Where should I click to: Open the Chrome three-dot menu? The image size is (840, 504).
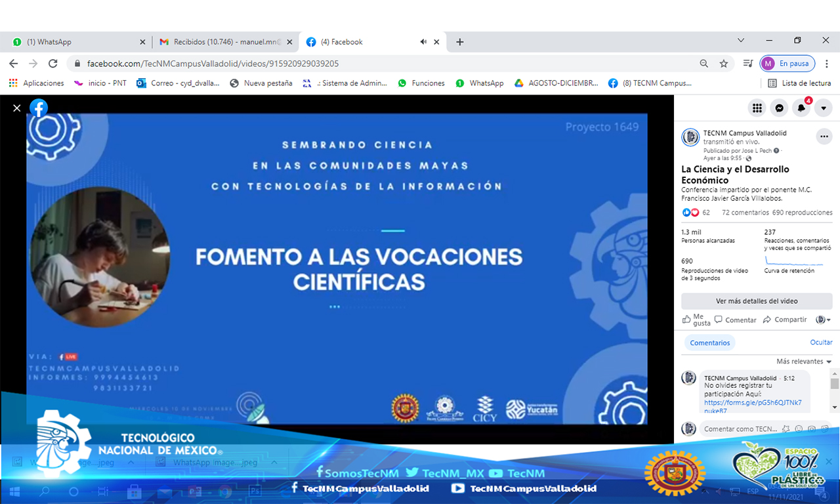point(826,64)
